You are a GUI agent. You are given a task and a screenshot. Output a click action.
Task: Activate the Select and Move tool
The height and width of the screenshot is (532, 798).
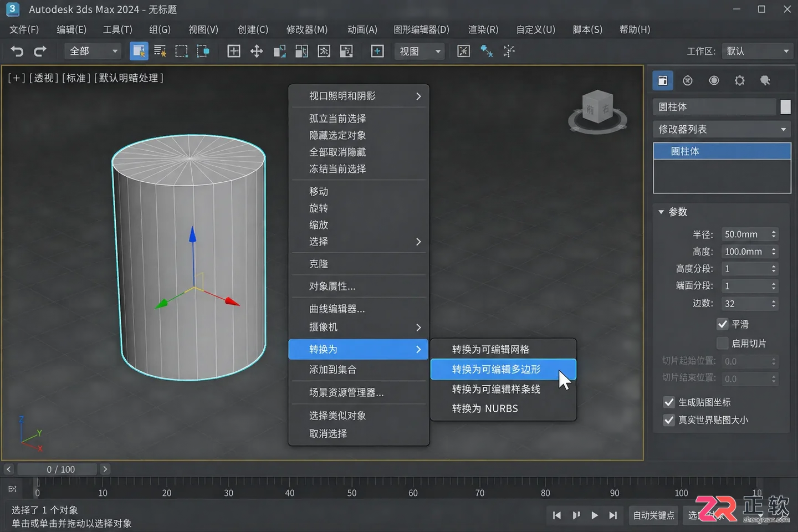click(x=257, y=52)
